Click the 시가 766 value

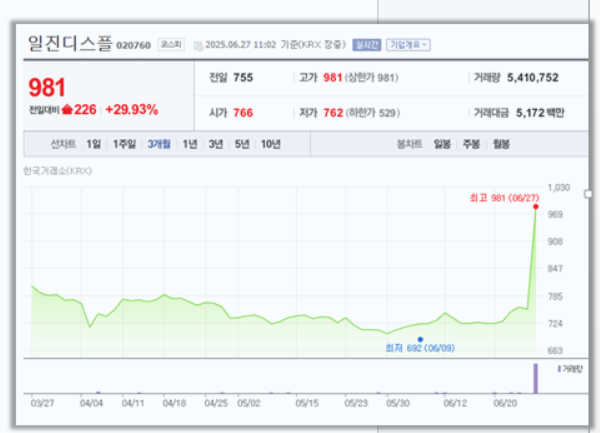(243, 113)
